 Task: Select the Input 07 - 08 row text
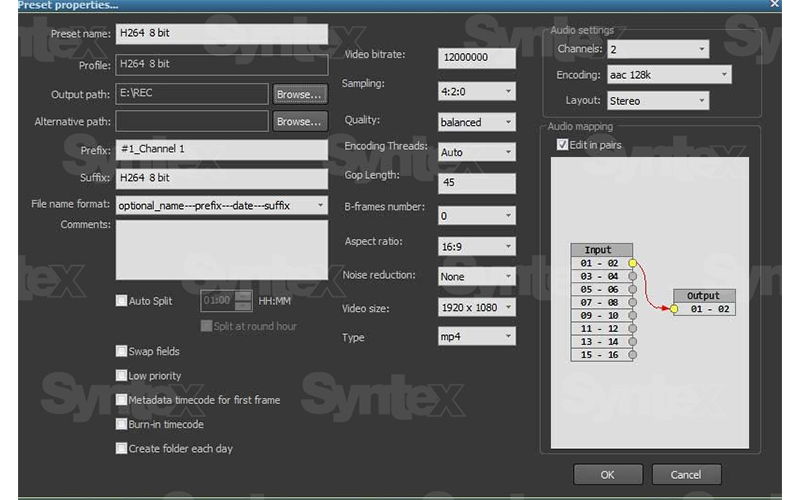(599, 303)
